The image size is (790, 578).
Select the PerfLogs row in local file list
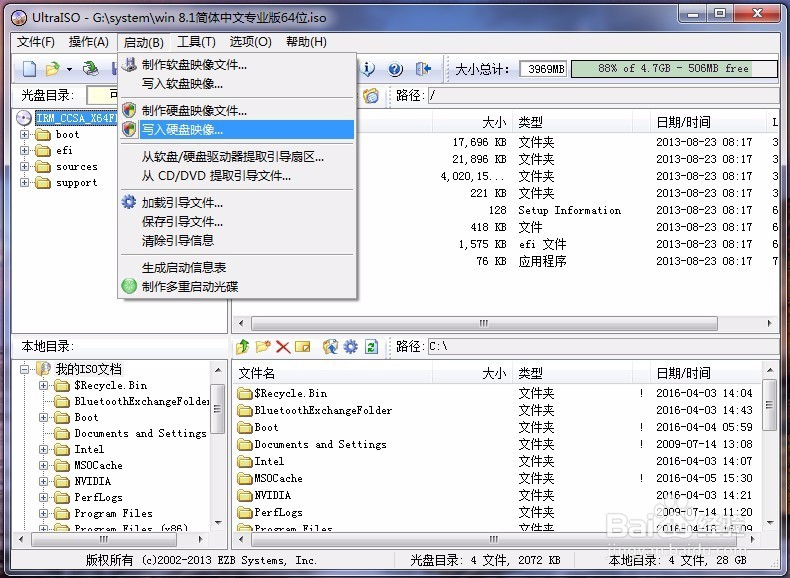coord(496,512)
